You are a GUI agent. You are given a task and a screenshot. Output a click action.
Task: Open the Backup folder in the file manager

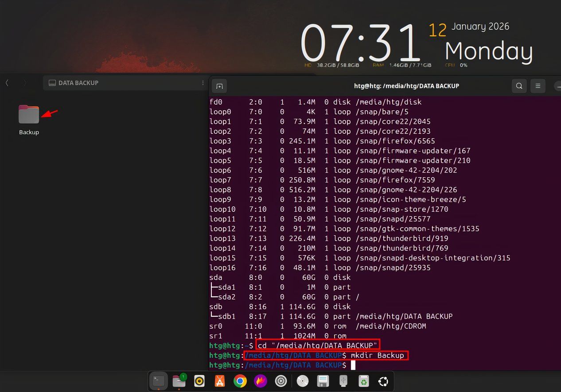coord(28,114)
